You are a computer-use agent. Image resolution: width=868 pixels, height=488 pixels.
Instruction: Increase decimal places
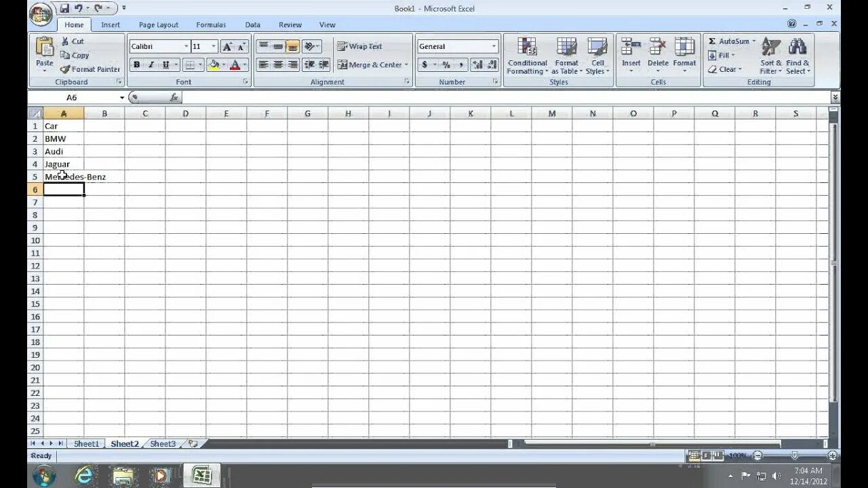[x=477, y=65]
